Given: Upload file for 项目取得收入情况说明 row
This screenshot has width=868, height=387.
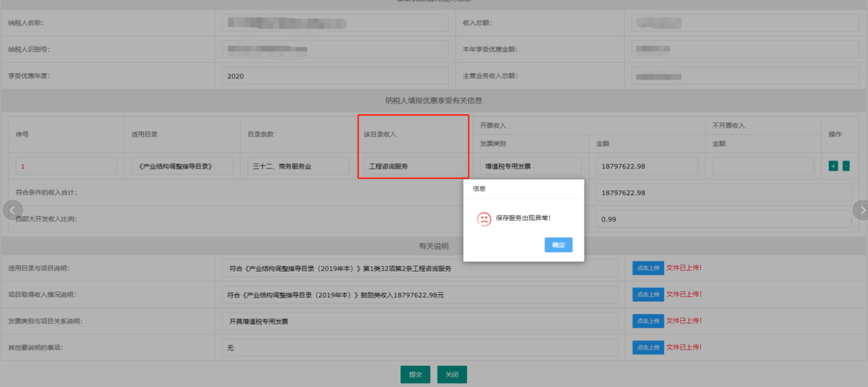Looking at the screenshot, I should (648, 294).
